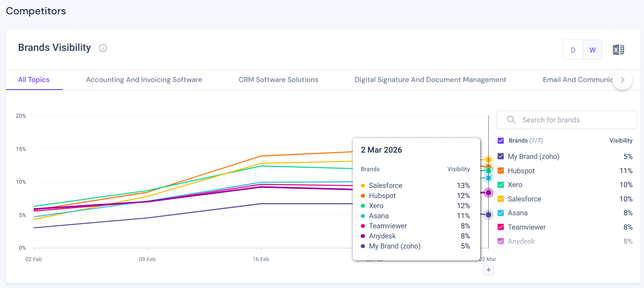Switch to weekly view W

[592, 50]
